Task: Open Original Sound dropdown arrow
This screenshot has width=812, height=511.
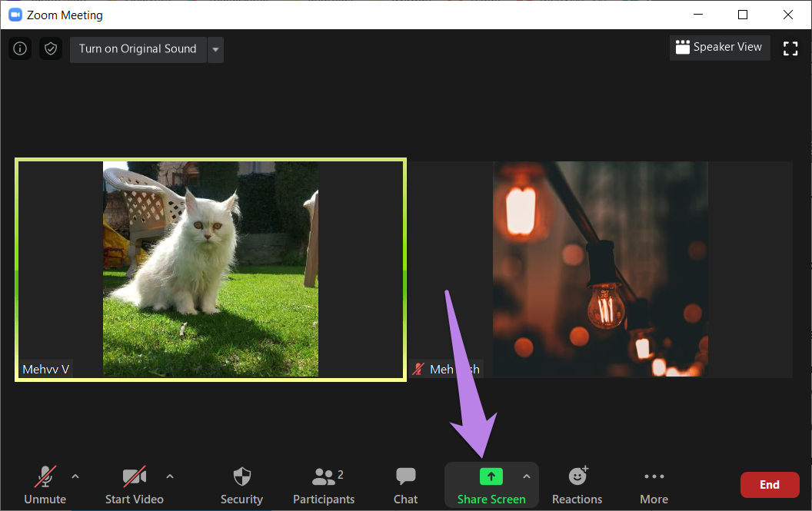Action: click(215, 49)
